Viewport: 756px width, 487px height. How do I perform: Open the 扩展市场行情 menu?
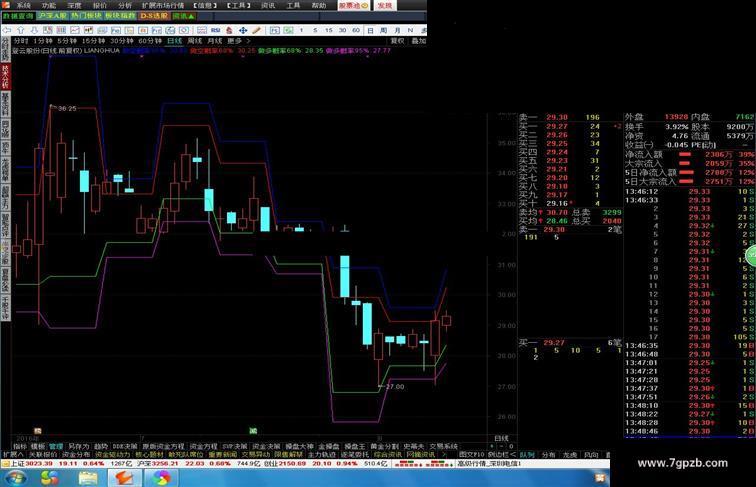click(x=162, y=5)
